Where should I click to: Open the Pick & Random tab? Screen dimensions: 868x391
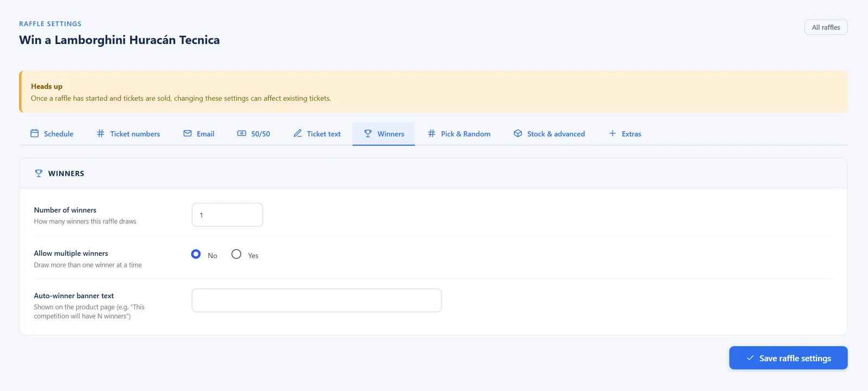tap(459, 134)
